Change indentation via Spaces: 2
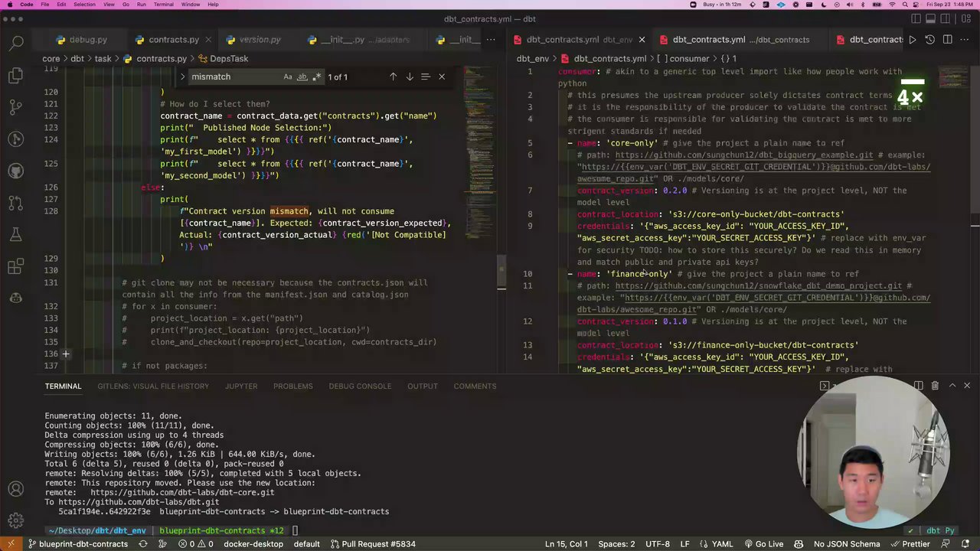980x551 pixels. click(x=616, y=544)
